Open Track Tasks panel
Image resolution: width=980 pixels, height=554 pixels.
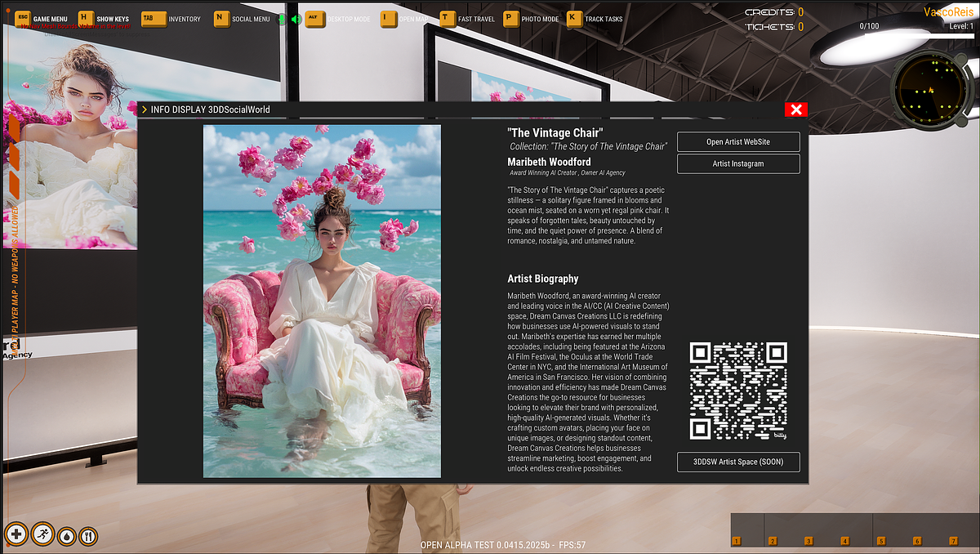pyautogui.click(x=574, y=19)
